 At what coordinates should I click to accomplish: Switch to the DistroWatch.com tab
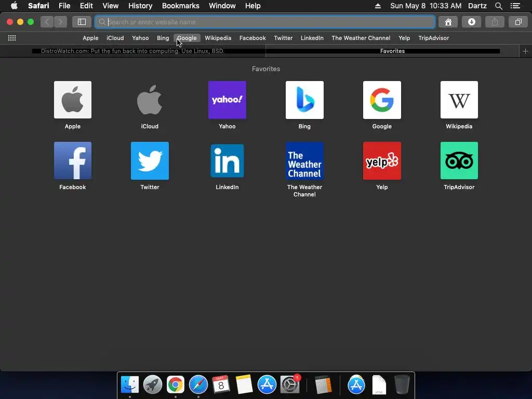132,51
